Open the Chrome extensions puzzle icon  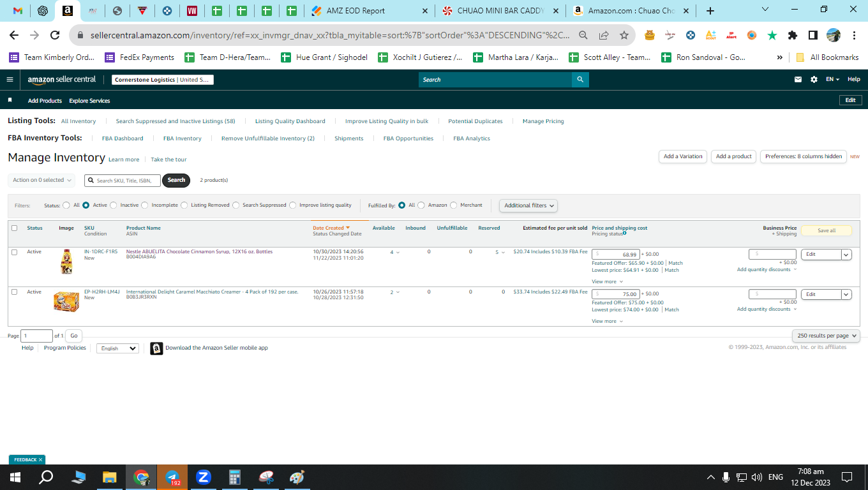793,36
